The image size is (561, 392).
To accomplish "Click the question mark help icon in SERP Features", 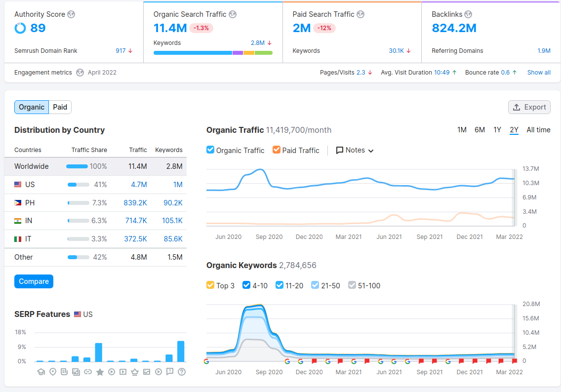I will point(181,372).
